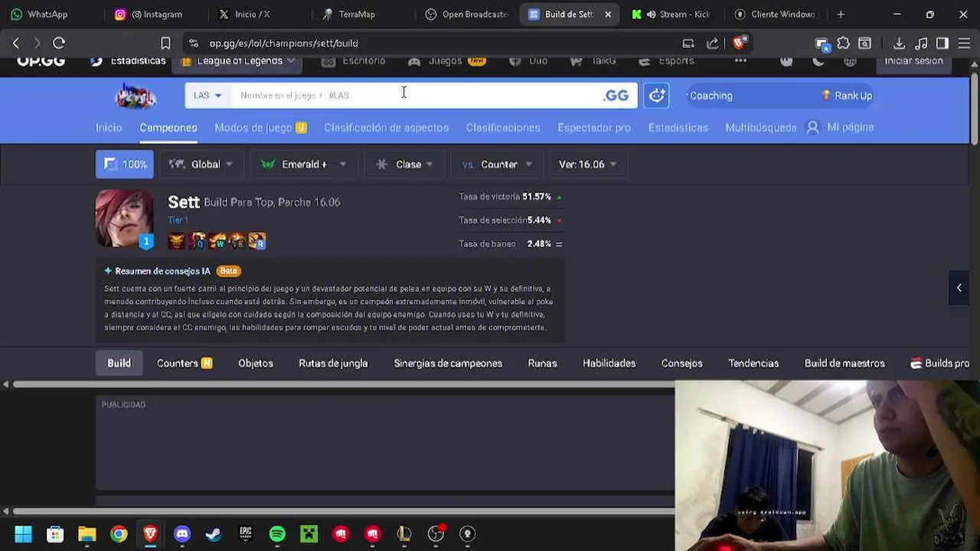Go to the Inicio nav item
980x551 pixels.
pos(109,128)
